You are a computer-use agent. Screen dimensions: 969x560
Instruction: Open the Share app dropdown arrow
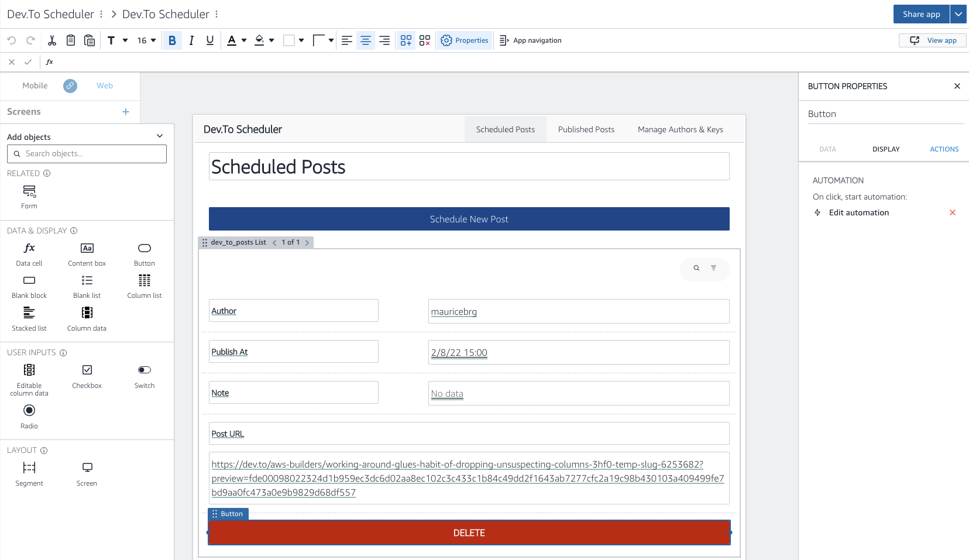pyautogui.click(x=958, y=14)
